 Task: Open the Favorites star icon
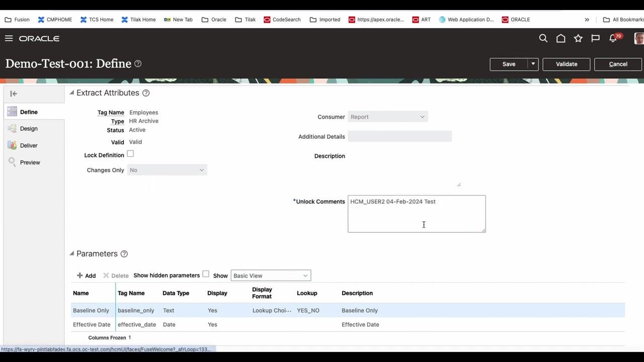[x=578, y=38]
